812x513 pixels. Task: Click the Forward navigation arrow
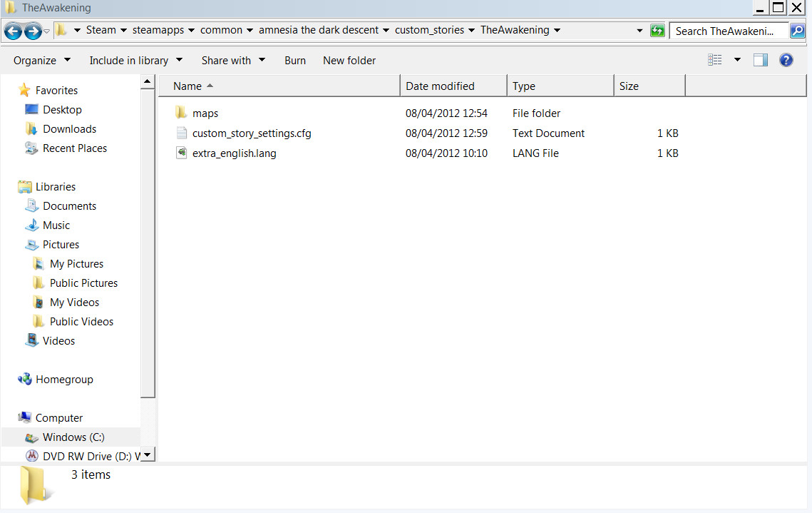[x=33, y=31]
